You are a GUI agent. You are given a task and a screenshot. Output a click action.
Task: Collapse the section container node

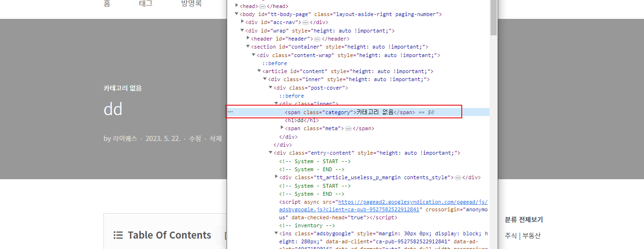tap(248, 47)
